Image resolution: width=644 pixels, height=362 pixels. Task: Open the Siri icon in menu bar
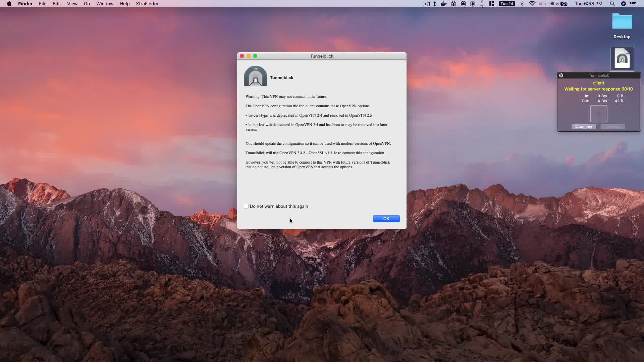624,4
